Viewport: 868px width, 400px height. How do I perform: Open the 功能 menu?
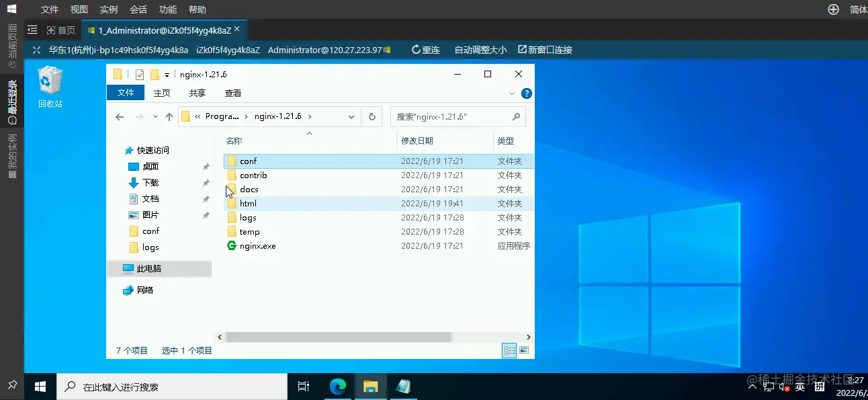pos(168,9)
